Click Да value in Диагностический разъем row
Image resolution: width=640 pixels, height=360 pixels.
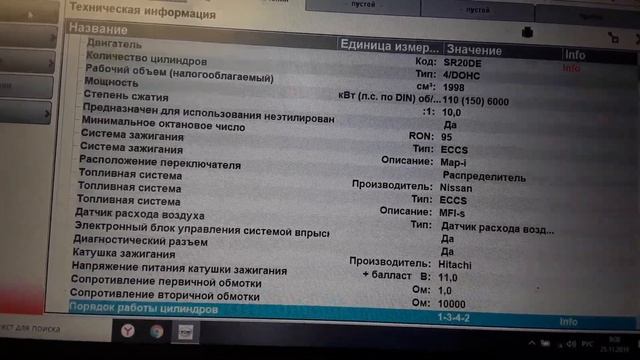tap(447, 252)
